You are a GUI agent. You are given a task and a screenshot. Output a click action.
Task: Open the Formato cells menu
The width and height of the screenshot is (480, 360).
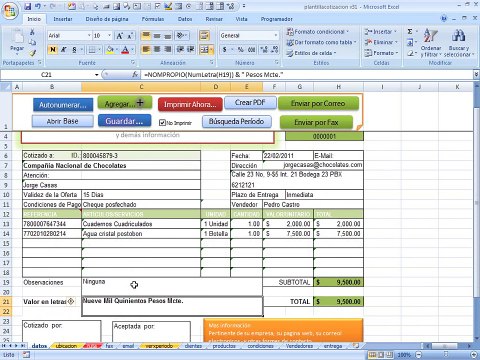381,53
